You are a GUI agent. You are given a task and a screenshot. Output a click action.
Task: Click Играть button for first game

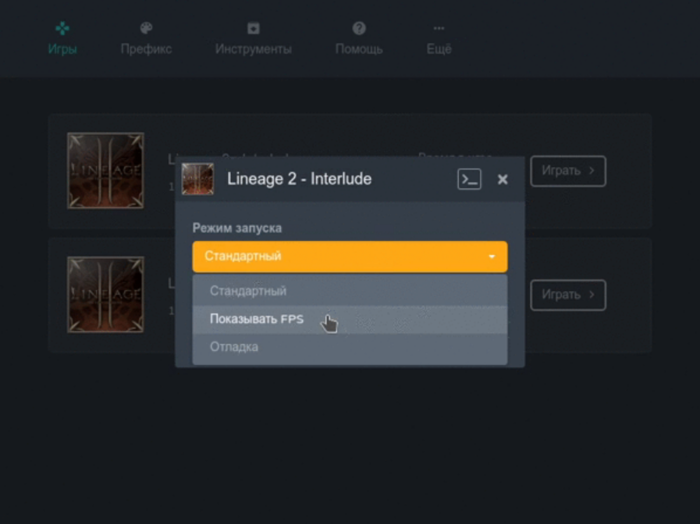(568, 171)
